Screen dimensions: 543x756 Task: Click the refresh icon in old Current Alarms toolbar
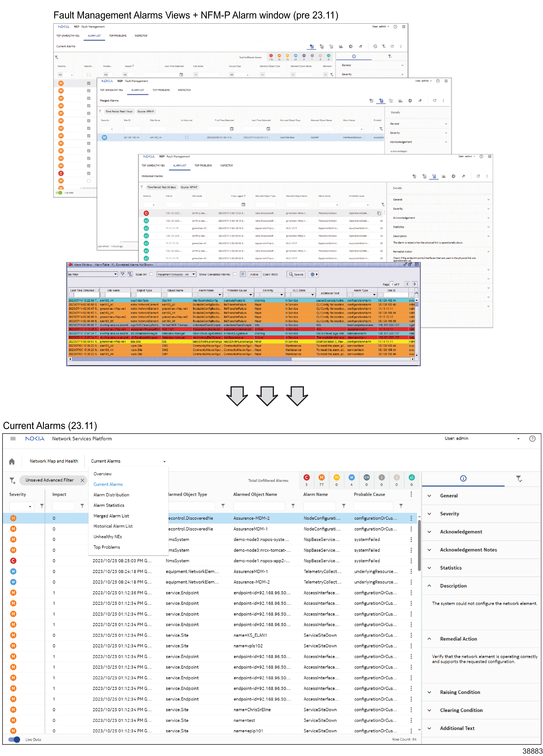tap(392, 47)
